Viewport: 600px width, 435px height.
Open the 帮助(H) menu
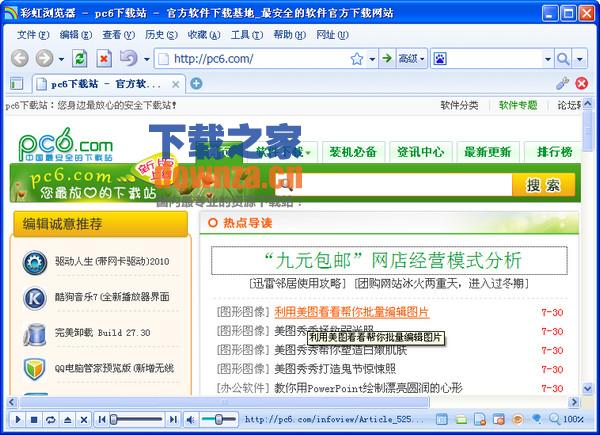pos(290,35)
